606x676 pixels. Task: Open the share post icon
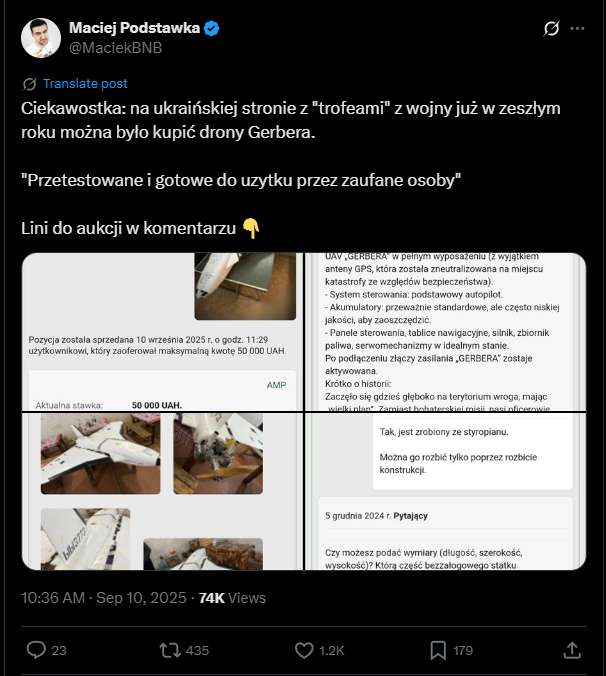[x=572, y=650]
